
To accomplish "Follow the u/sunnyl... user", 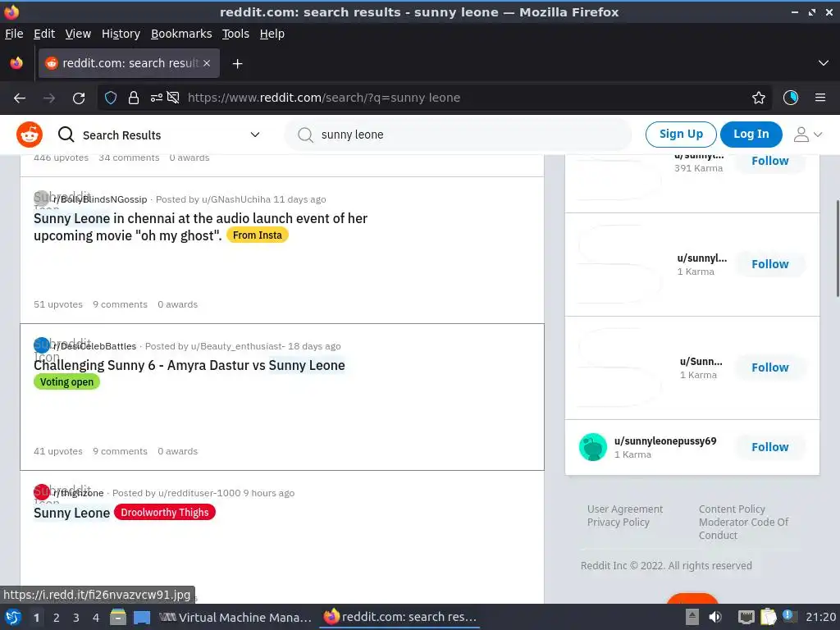I will [769, 264].
